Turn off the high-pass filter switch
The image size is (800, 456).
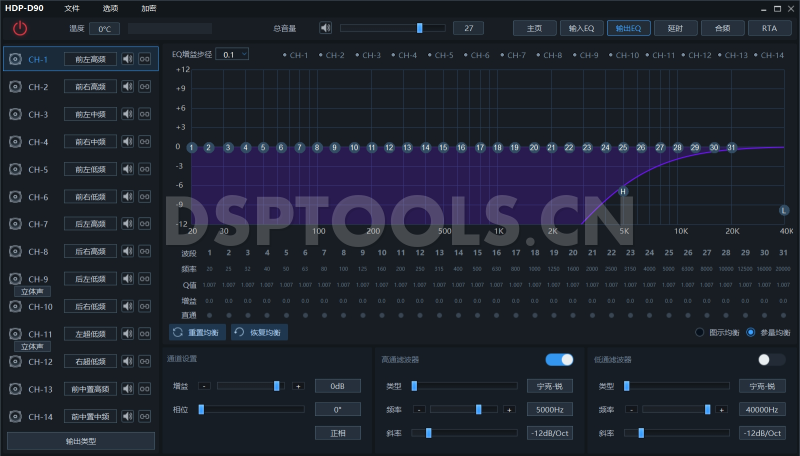coord(559,359)
